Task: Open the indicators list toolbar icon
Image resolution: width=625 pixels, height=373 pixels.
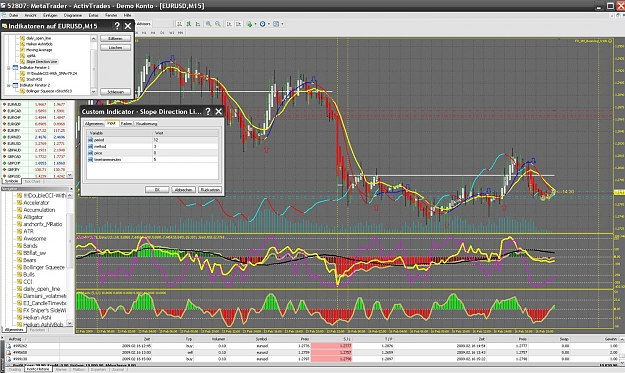Action: [x=250, y=24]
